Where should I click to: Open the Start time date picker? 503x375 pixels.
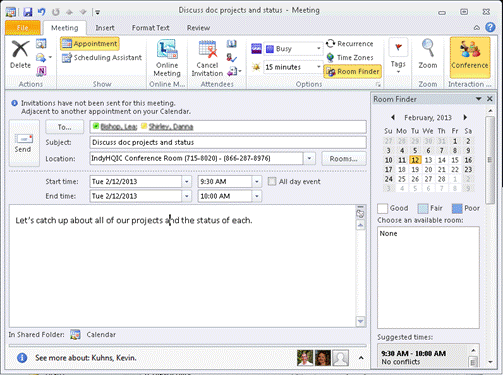click(x=187, y=182)
